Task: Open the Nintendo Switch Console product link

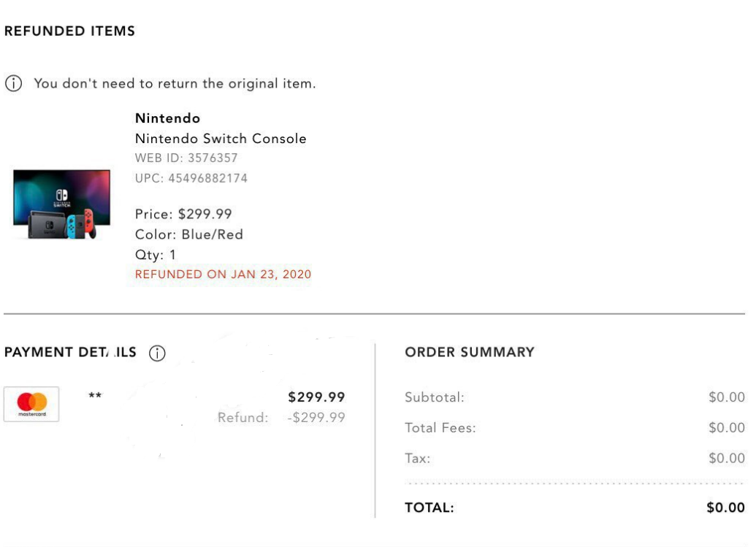Action: (221, 139)
